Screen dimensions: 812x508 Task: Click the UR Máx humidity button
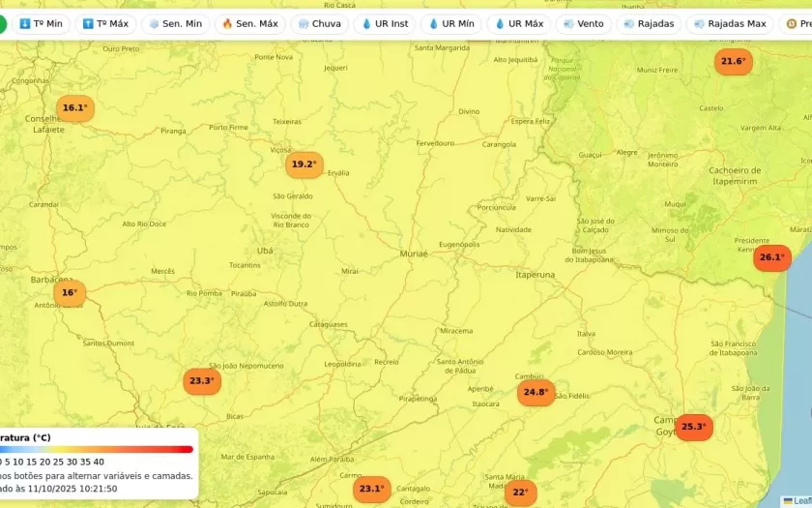pos(518,24)
